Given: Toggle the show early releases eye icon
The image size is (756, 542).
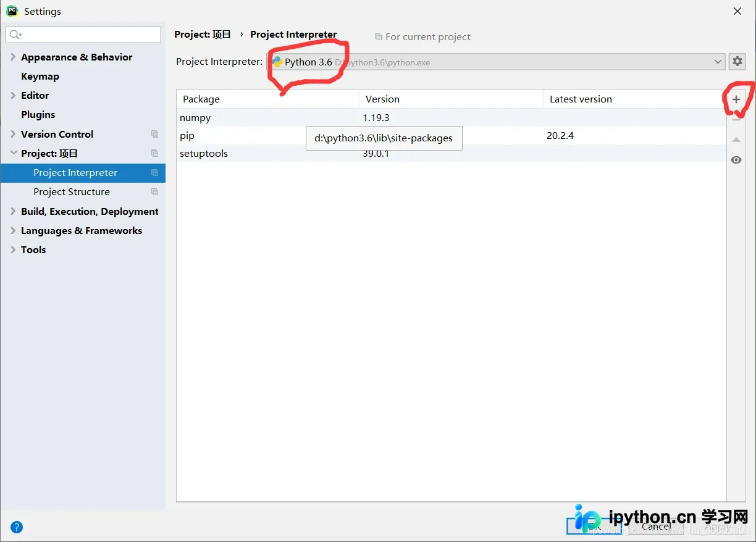Looking at the screenshot, I should (736, 160).
